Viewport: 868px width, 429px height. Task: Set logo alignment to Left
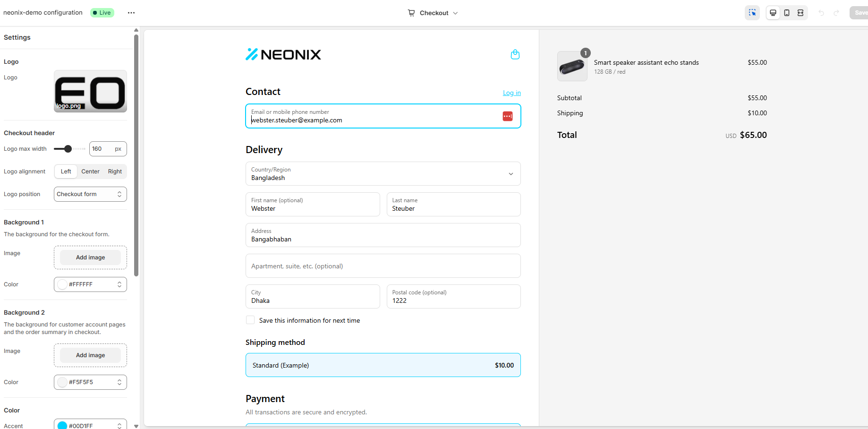coord(66,172)
